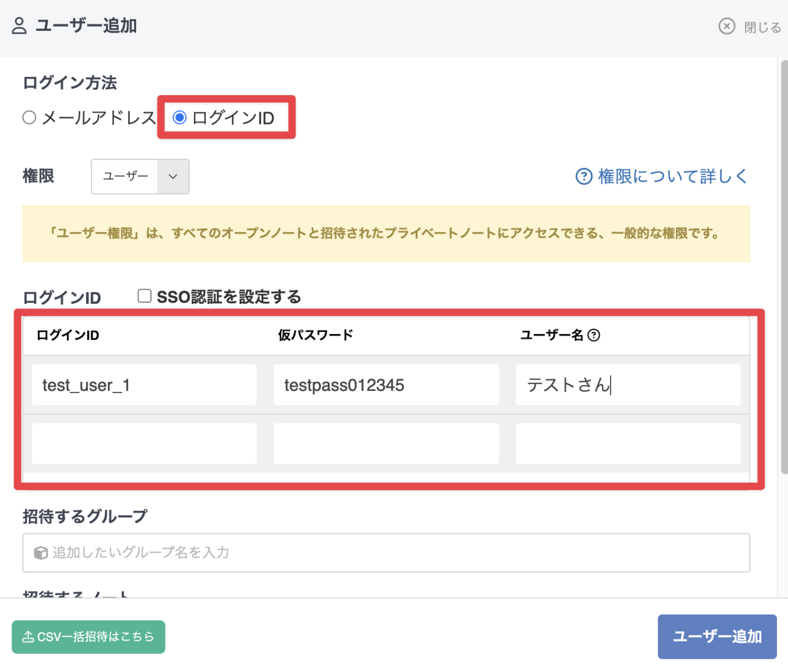Select the メールアドレス radio button
Screen dimensions: 788x672
tap(29, 117)
